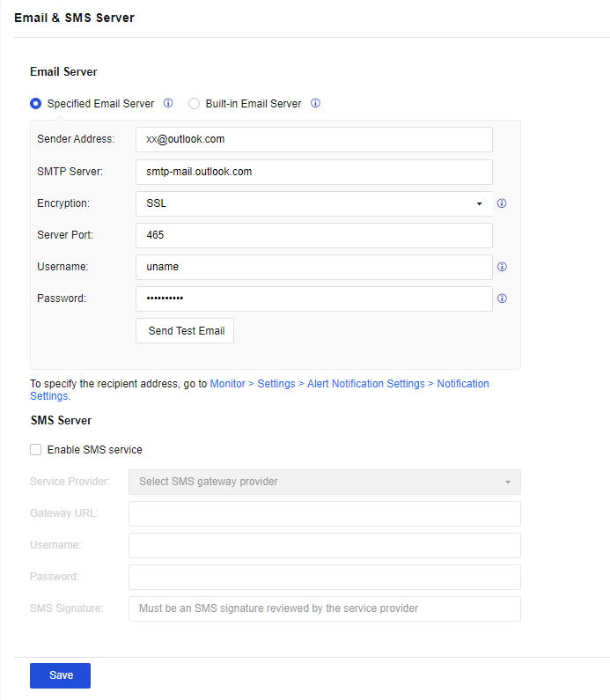Viewport: 610px width, 700px height.
Task: Select Built-in Email Server radio button
Action: pos(195,103)
